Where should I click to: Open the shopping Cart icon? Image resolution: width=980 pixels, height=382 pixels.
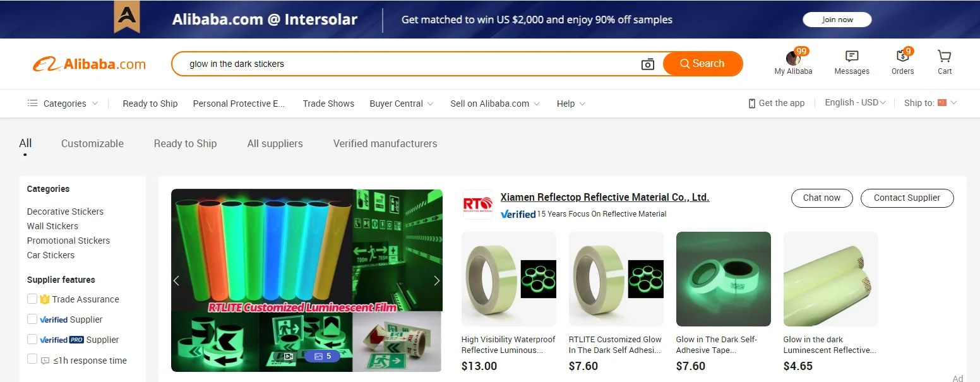(x=945, y=56)
